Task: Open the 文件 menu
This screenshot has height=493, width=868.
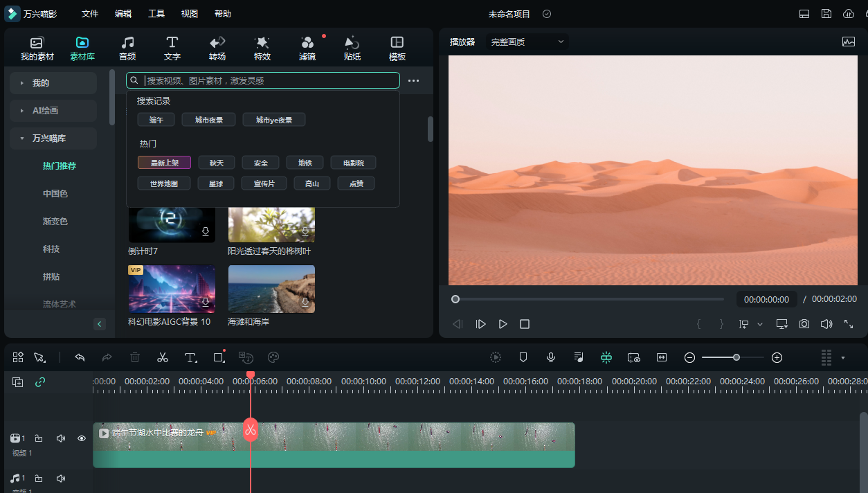Action: point(90,14)
